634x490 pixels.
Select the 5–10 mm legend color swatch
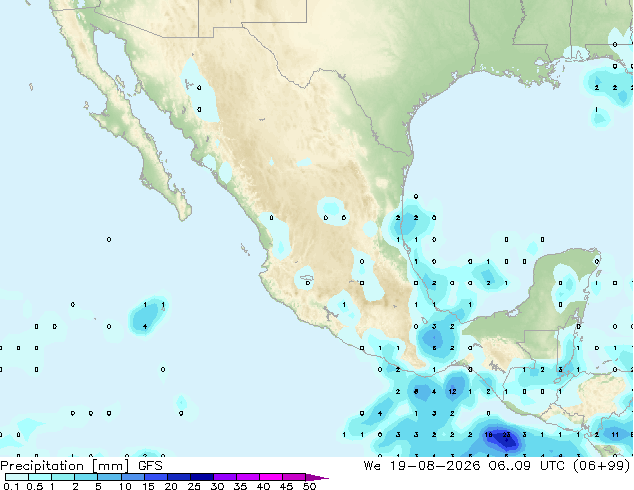109,477
